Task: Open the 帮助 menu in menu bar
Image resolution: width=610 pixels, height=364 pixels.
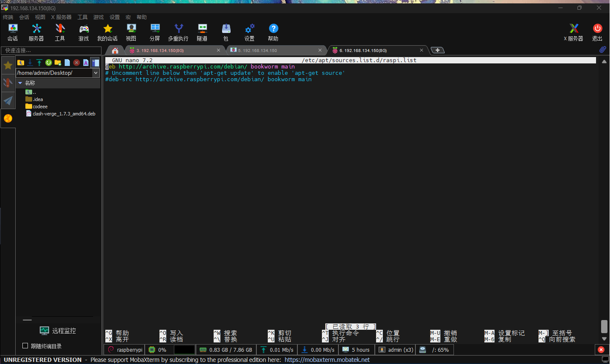Action: click(x=142, y=17)
